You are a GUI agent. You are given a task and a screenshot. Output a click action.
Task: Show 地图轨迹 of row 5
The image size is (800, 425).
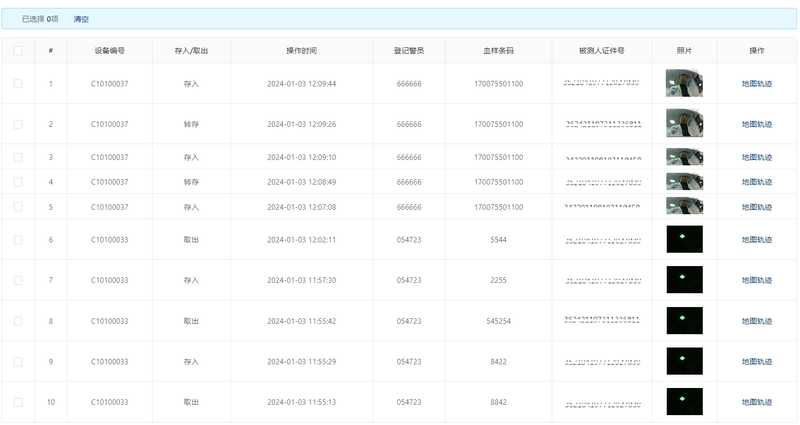pyautogui.click(x=757, y=207)
